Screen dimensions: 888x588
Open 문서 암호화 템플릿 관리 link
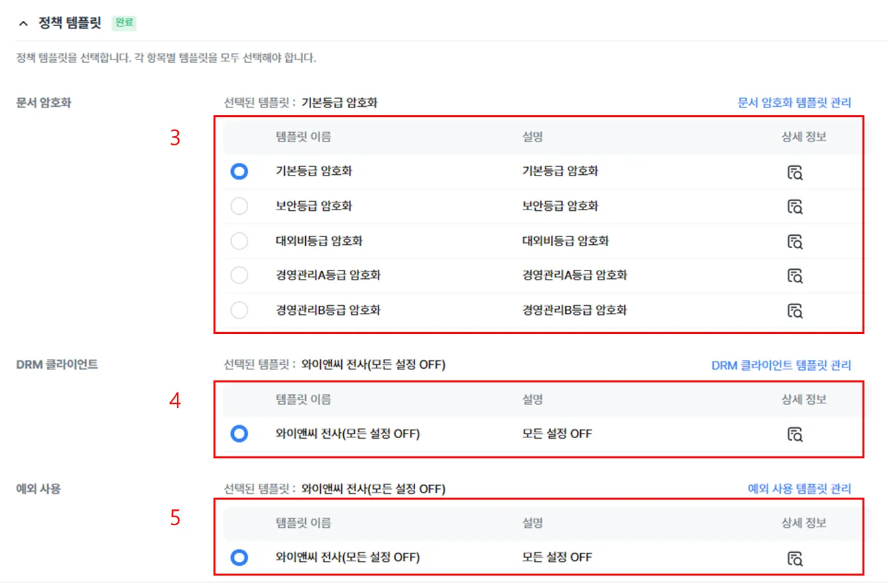pyautogui.click(x=794, y=103)
